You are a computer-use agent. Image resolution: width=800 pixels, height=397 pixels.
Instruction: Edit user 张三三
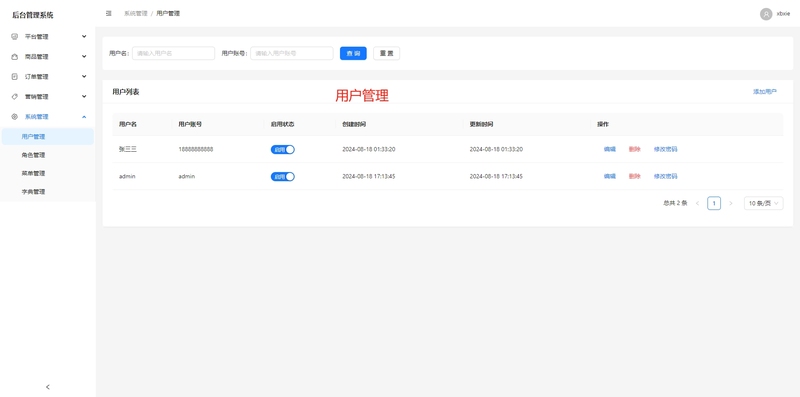coord(610,150)
